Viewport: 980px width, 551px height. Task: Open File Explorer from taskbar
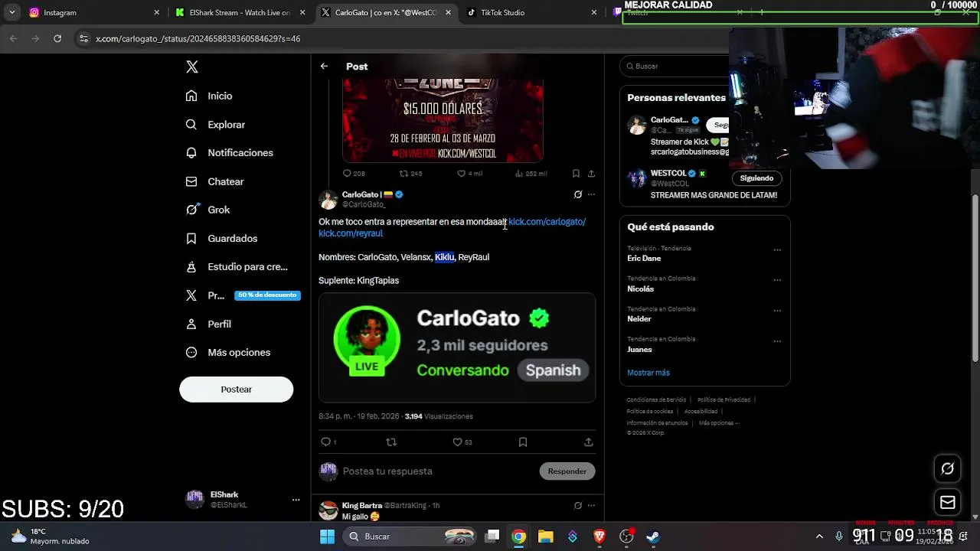pyautogui.click(x=546, y=536)
